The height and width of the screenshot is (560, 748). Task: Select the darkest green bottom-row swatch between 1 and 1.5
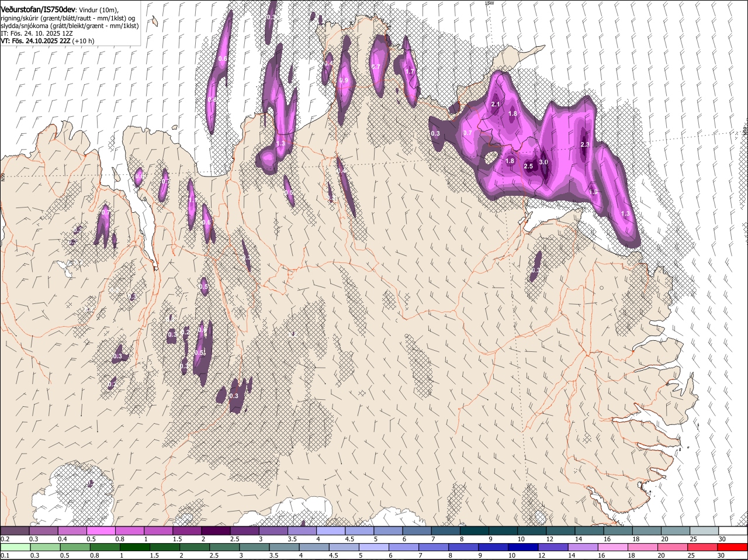tap(135, 547)
